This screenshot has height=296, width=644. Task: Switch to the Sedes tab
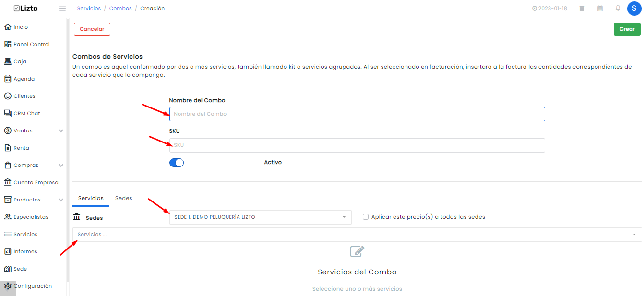(124, 198)
